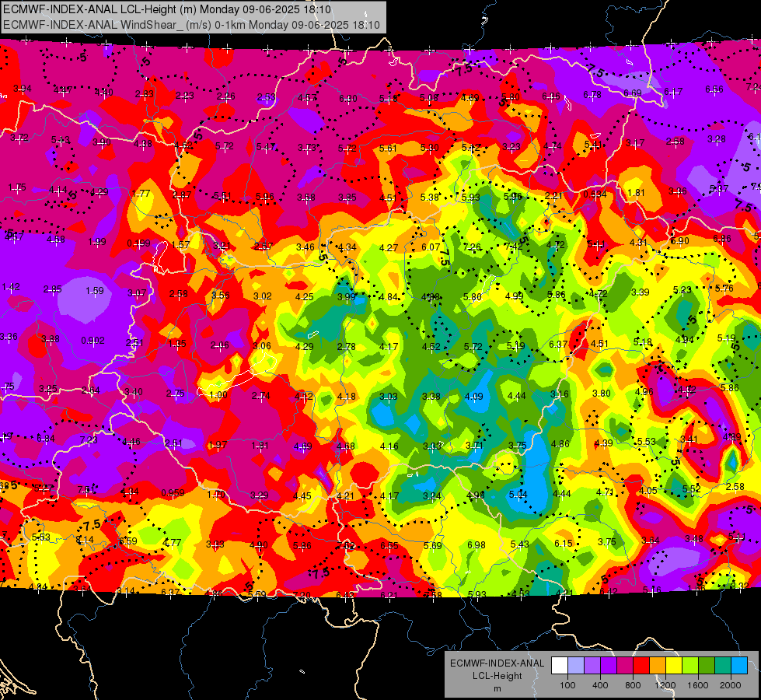Click the wind shear value 1.59
Screen dimensions: 761x700
[95, 290]
